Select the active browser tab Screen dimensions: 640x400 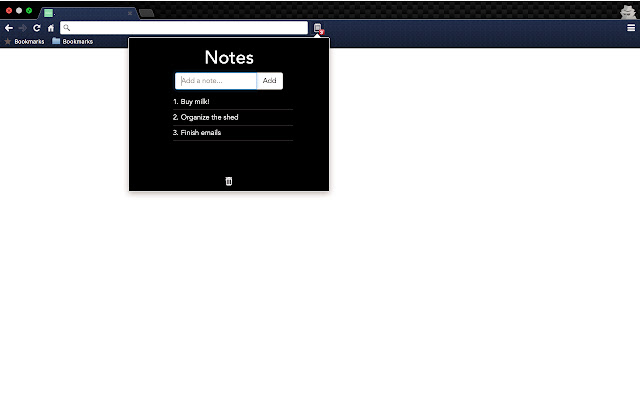[89, 13]
